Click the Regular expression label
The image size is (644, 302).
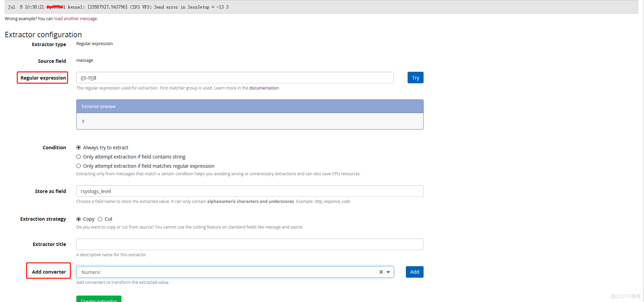tap(43, 78)
